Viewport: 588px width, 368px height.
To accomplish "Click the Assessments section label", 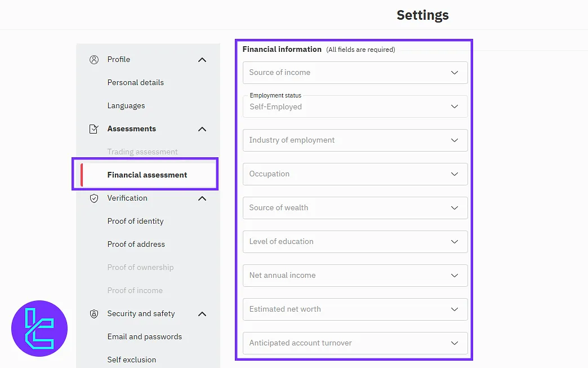I will [132, 128].
